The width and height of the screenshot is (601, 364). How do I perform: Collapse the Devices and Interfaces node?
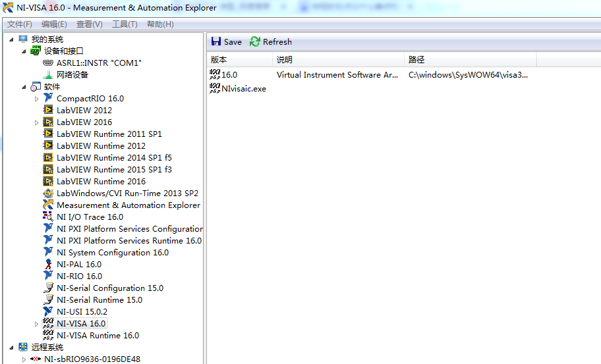point(24,51)
